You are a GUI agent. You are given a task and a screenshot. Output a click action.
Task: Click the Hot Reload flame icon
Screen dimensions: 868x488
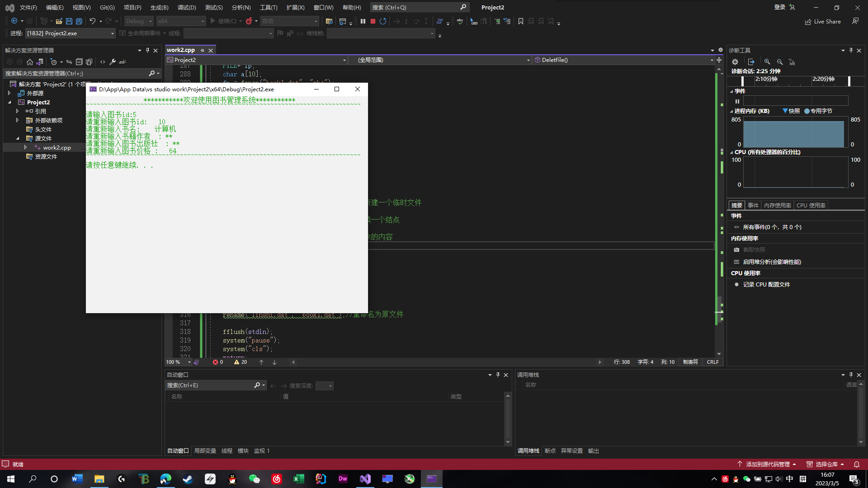[x=249, y=21]
